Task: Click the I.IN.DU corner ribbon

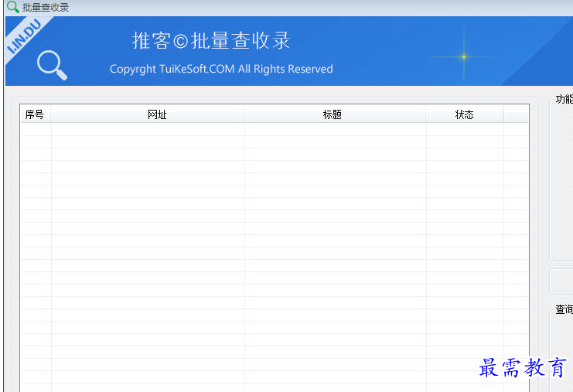Action: (x=24, y=36)
